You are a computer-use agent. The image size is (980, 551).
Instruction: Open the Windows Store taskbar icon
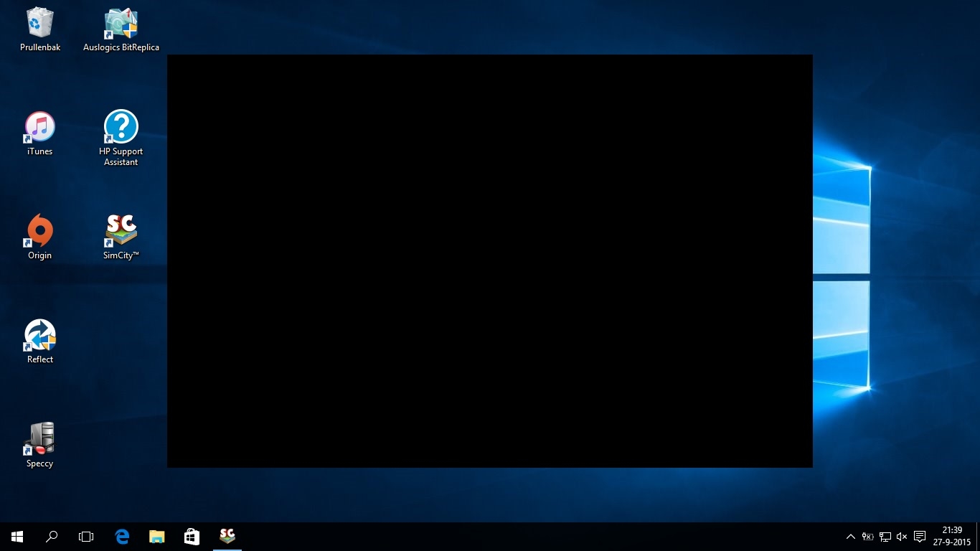point(192,537)
